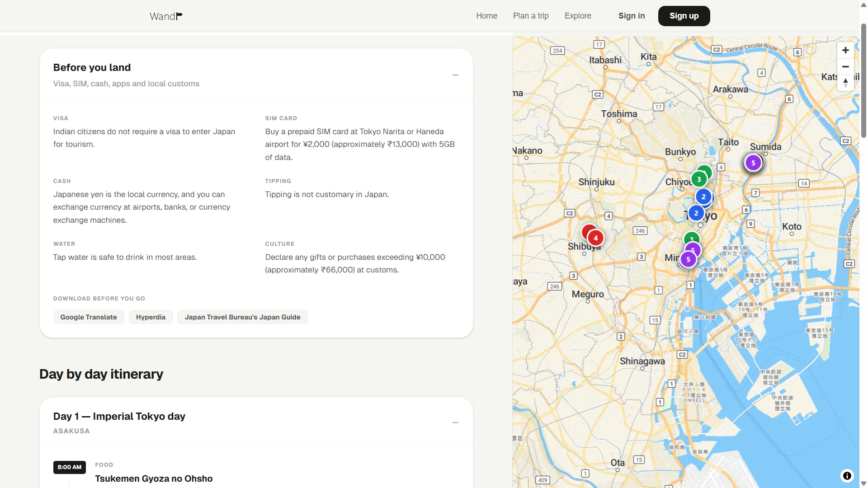Click the Wand logo

(x=166, y=16)
